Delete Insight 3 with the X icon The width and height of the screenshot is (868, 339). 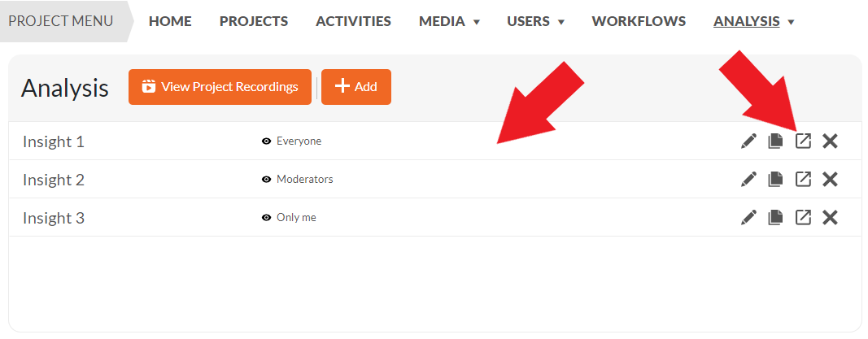(x=830, y=218)
